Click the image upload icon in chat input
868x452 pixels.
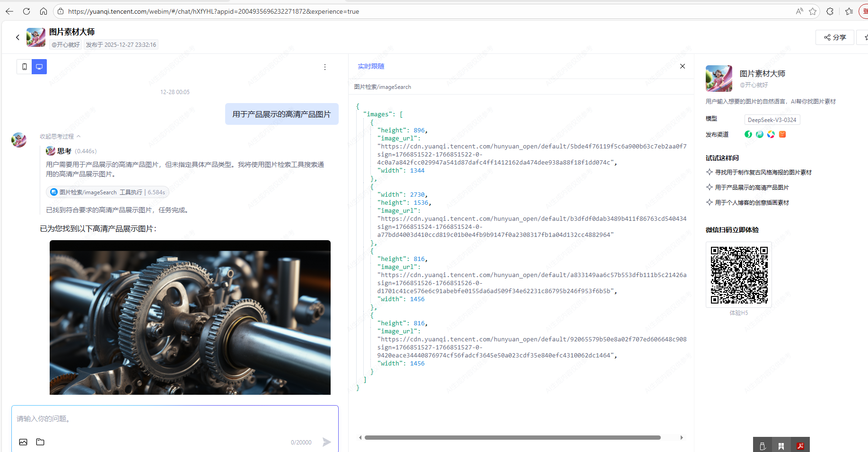[x=23, y=442]
